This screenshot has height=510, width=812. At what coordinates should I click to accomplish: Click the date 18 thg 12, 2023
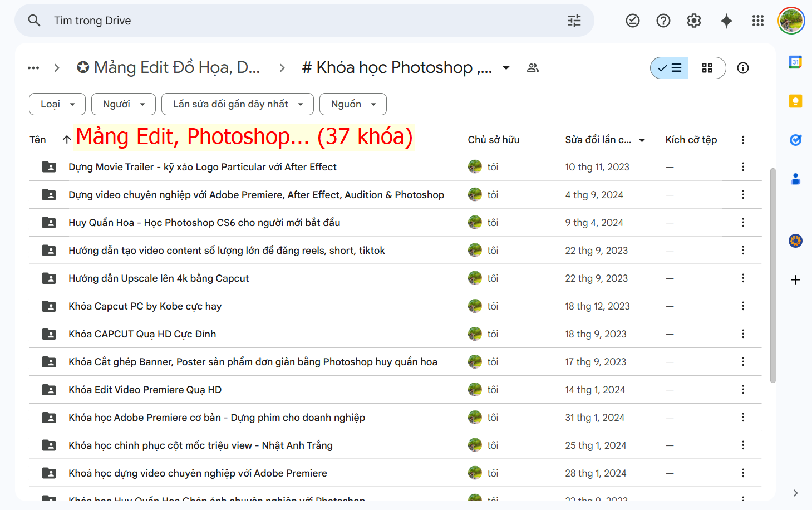(x=597, y=306)
